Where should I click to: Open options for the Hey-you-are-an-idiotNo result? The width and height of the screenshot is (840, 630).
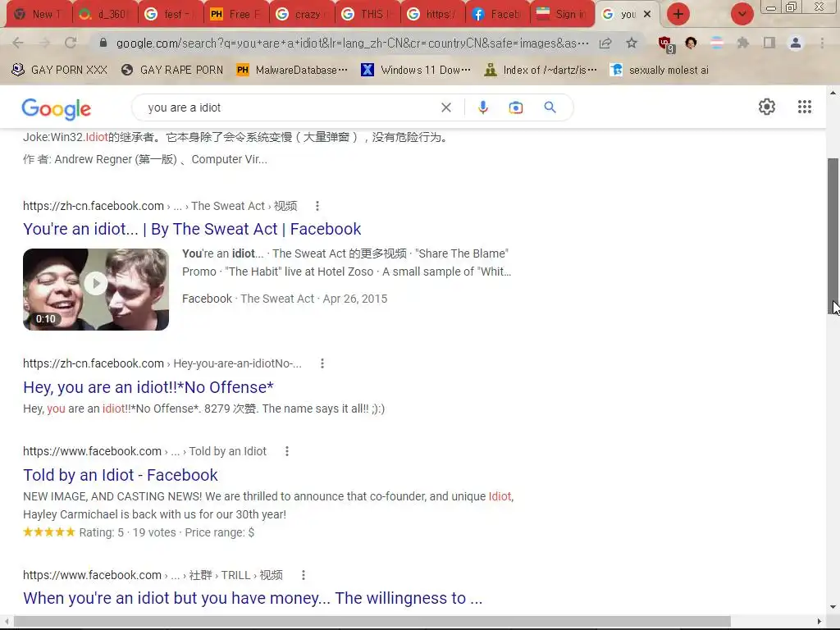click(x=322, y=363)
